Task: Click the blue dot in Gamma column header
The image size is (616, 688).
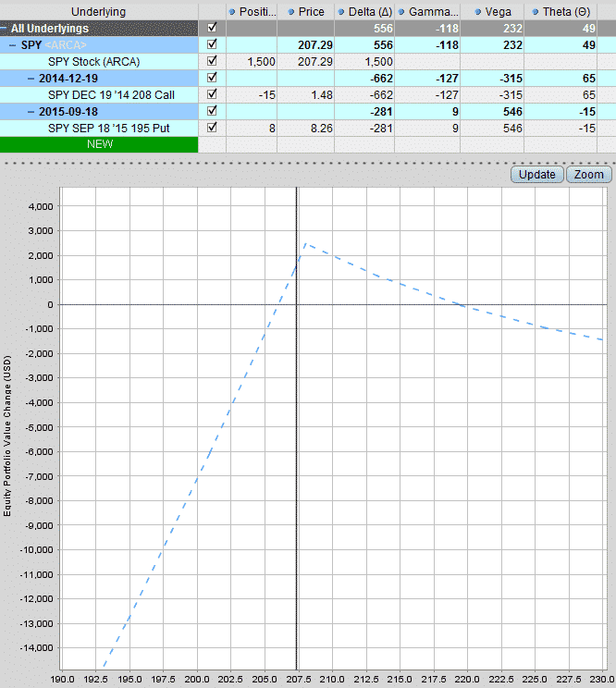Action: point(401,12)
